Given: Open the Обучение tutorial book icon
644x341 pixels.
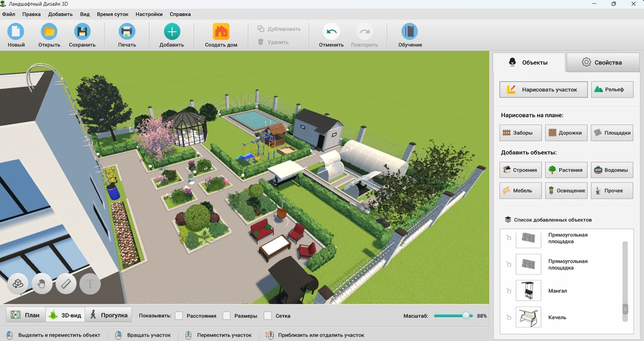Looking at the screenshot, I should pos(409,32).
